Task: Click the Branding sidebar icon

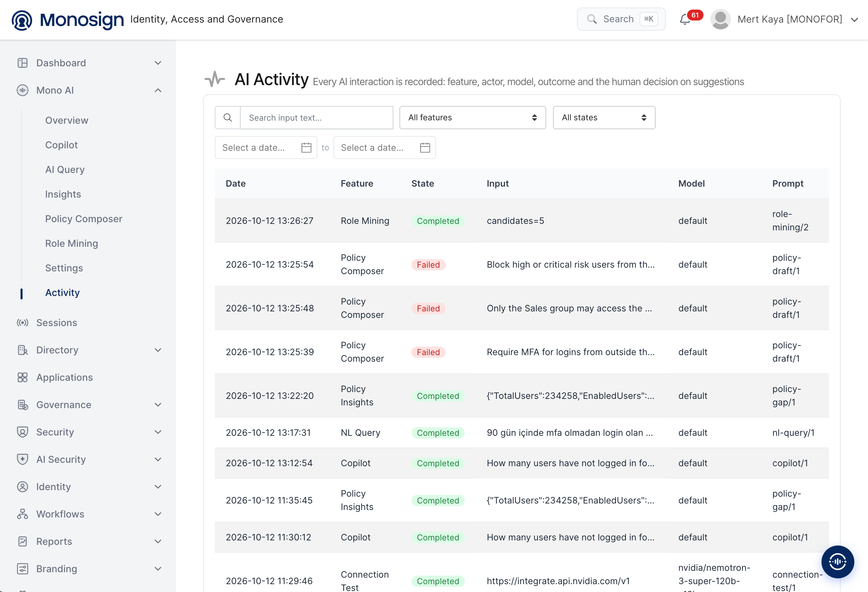Action: point(23,568)
